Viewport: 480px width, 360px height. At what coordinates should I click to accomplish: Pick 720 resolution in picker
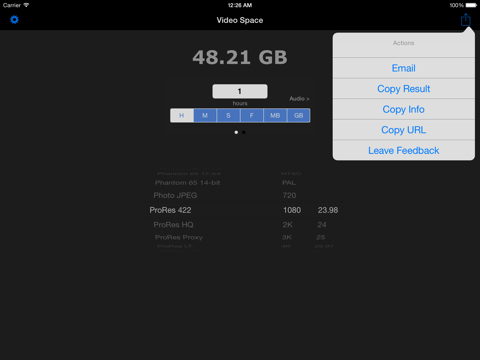[x=289, y=195]
